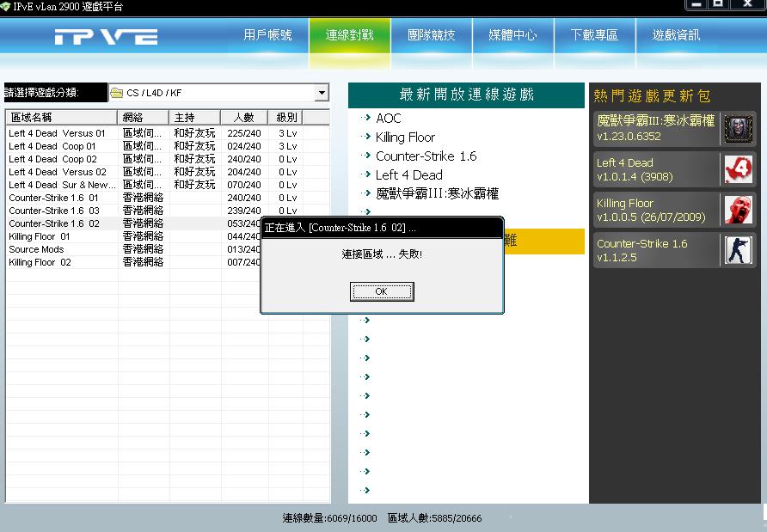Click the IPVE logo in header
The image size is (767, 532).
pyautogui.click(x=106, y=37)
